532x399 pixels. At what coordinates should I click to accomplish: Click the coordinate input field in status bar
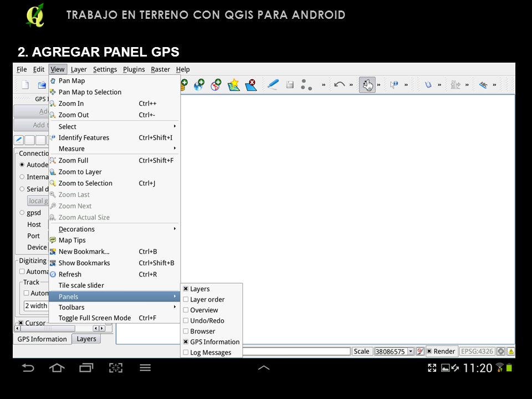(x=296, y=351)
